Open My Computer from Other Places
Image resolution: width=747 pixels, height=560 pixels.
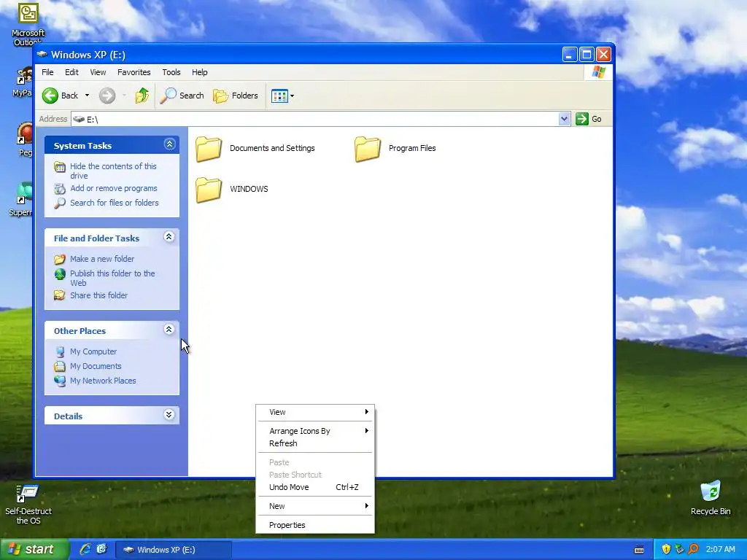pyautogui.click(x=93, y=351)
